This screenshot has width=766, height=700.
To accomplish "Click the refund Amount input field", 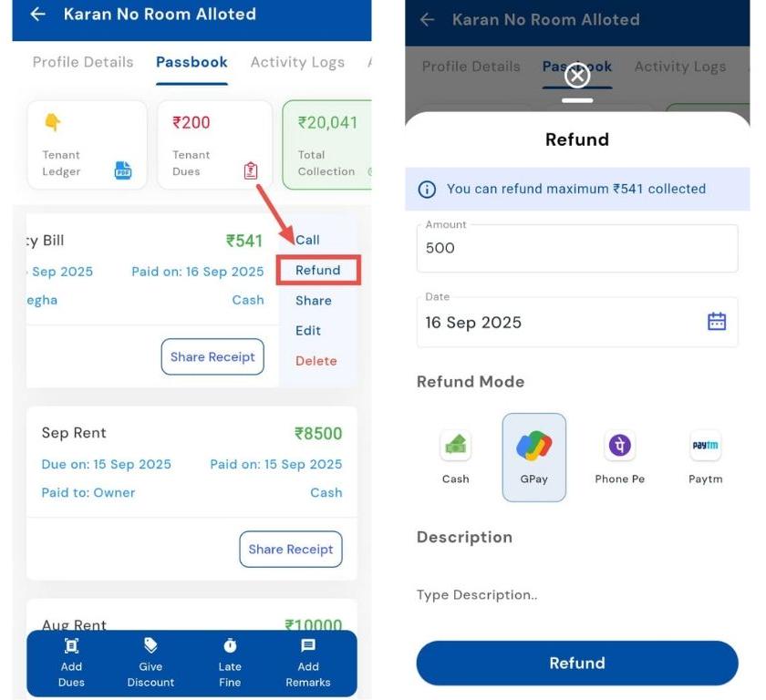I will coord(577,248).
